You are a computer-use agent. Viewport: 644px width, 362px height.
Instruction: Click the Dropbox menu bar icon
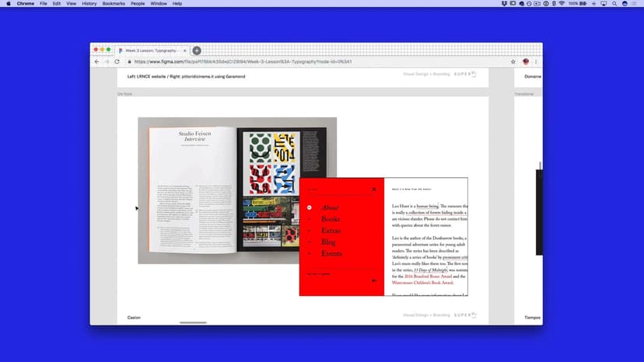[504, 4]
